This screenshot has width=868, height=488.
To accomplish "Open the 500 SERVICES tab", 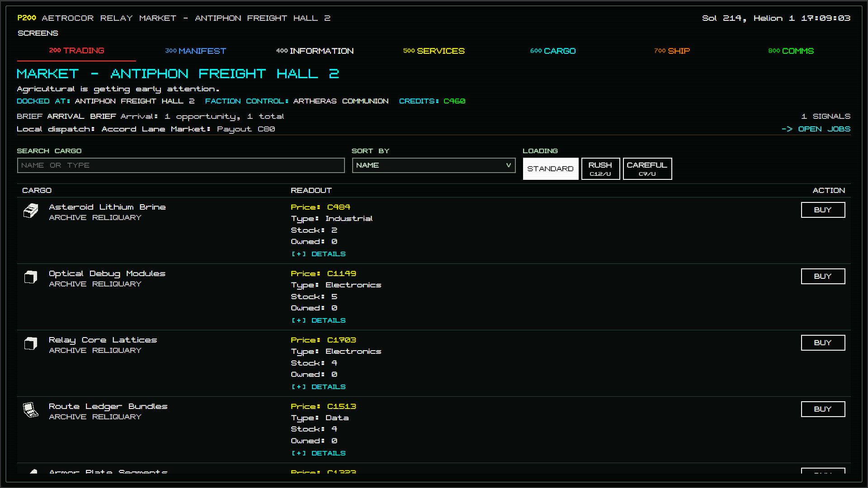I will click(434, 51).
